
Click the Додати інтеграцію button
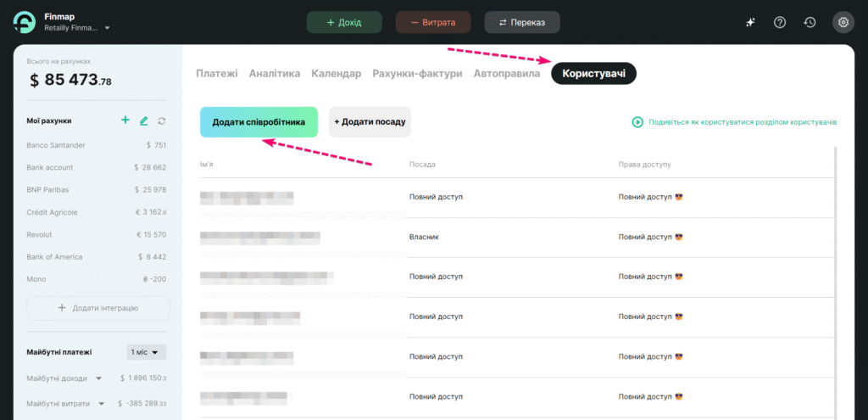(97, 308)
